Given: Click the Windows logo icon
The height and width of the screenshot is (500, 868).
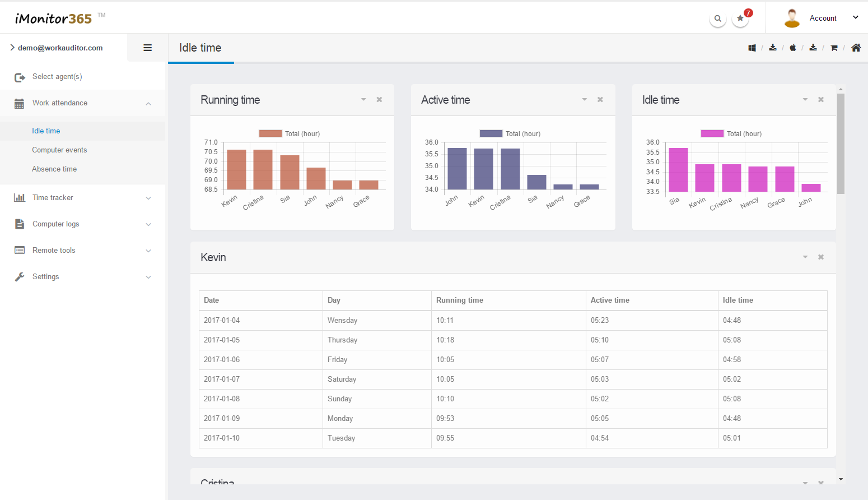Looking at the screenshot, I should pos(752,48).
